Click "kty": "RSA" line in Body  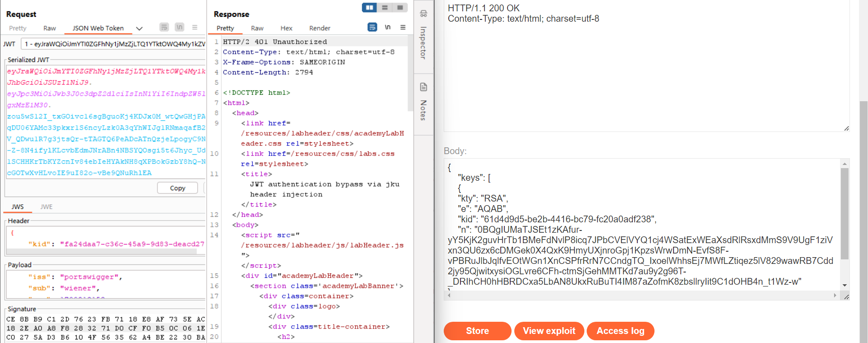(x=483, y=198)
